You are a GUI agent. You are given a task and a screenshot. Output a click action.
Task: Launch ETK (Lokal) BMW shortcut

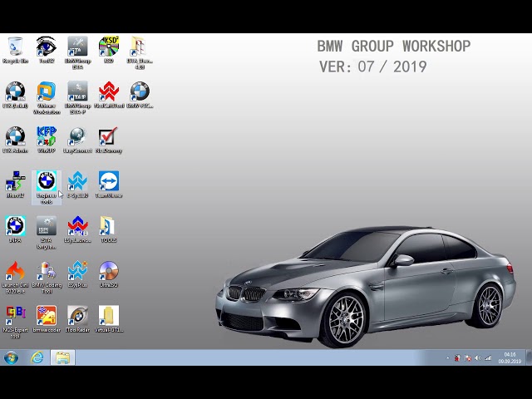pyautogui.click(x=15, y=95)
